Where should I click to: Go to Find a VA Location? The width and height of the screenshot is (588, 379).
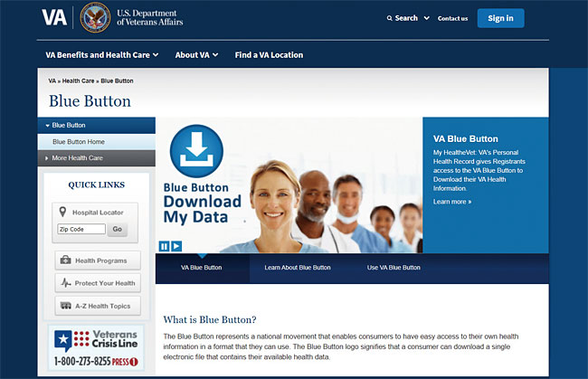point(269,55)
